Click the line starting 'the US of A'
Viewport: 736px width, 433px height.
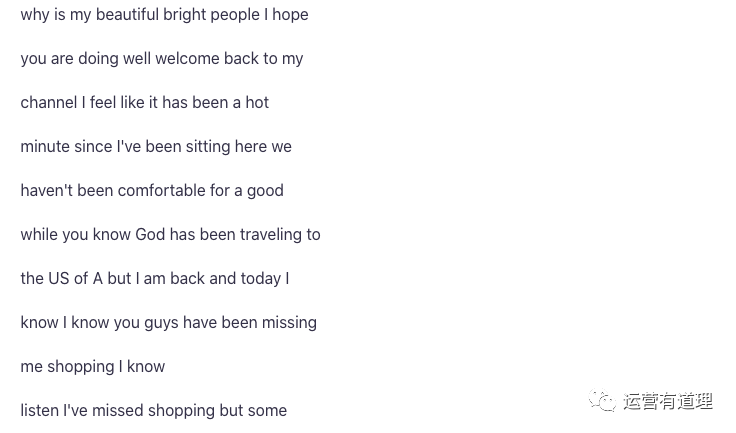pos(154,279)
